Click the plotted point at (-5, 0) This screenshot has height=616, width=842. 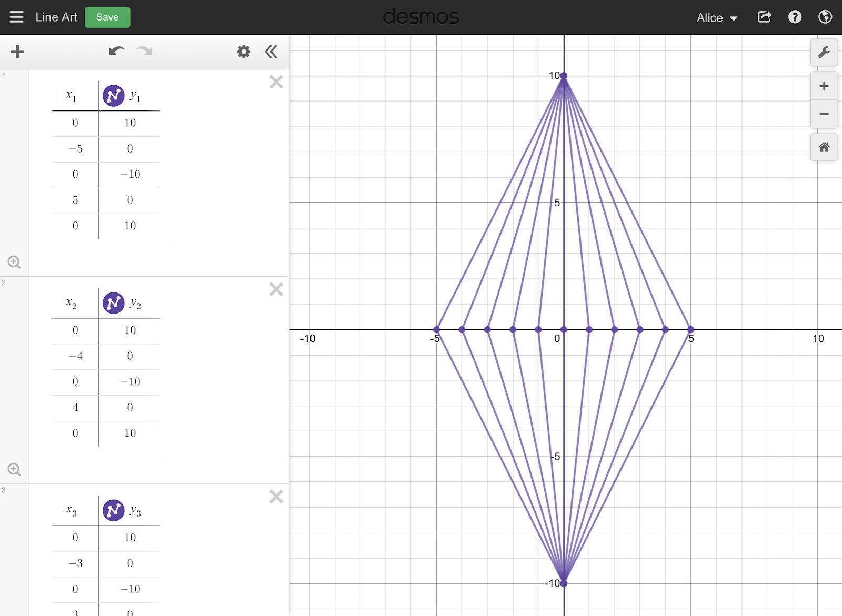(x=436, y=329)
